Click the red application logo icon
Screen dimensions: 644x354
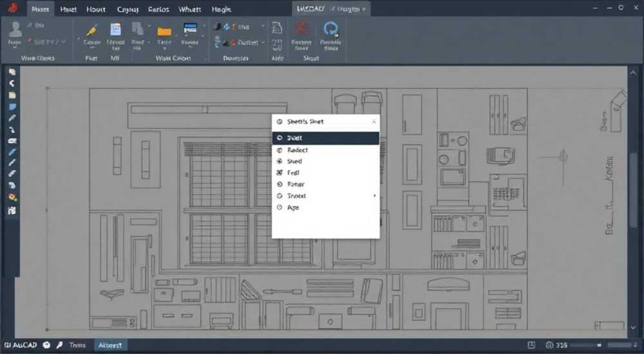tap(12, 7)
